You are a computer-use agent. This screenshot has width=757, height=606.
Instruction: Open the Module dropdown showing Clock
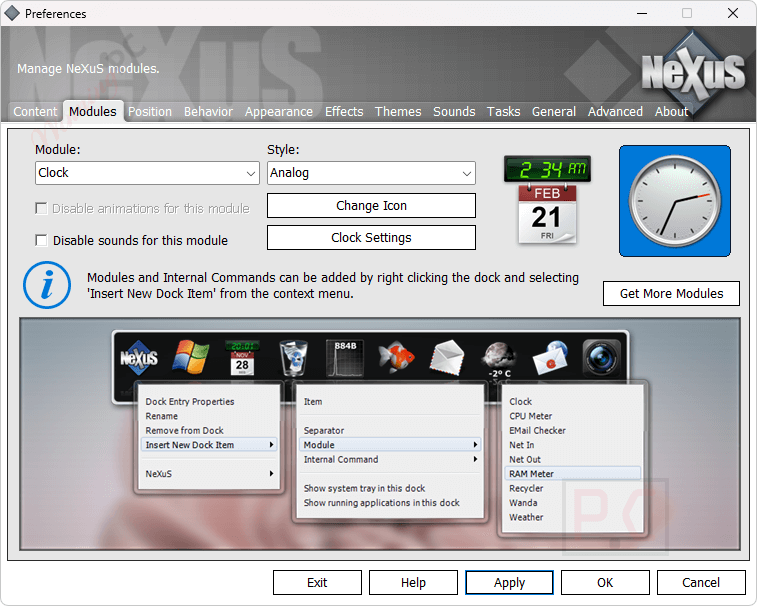pyautogui.click(x=147, y=173)
